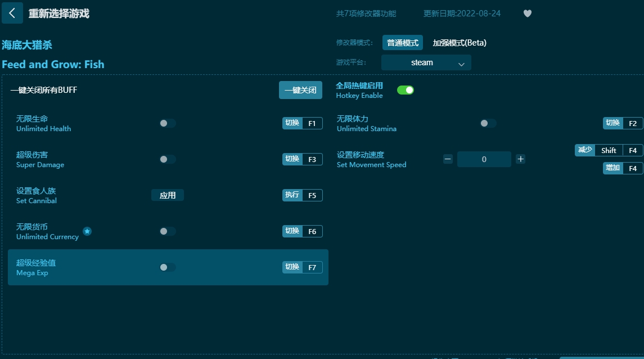644x359 pixels.
Task: Click the Feed and Grow: Fish title
Action: pos(53,65)
